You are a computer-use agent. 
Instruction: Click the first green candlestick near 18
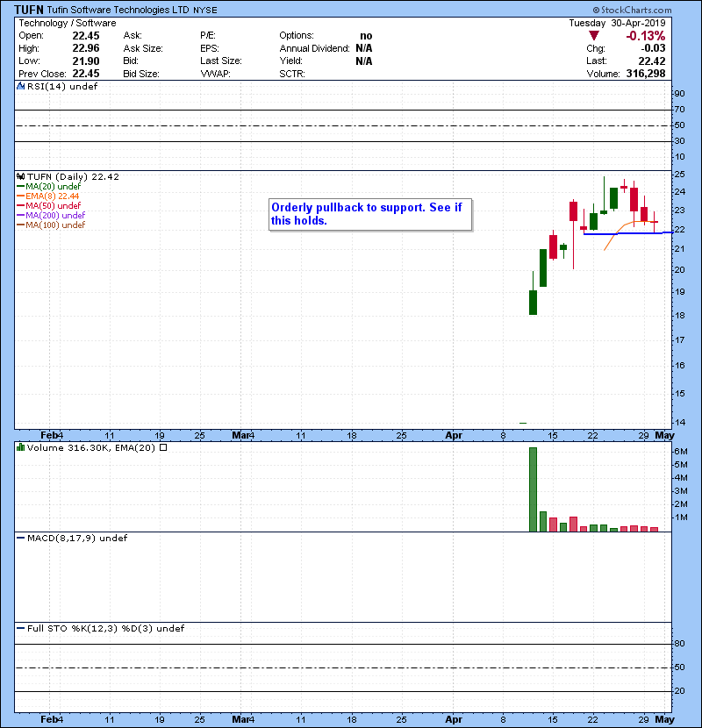pos(533,303)
